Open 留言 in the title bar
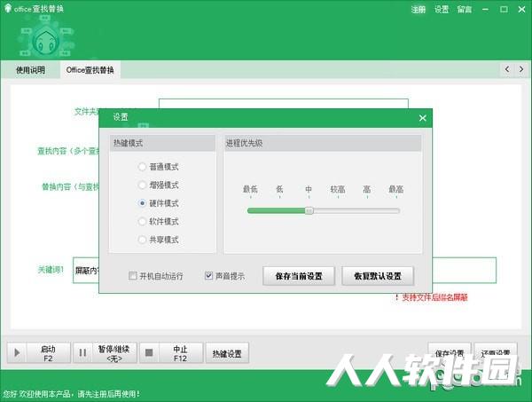 (x=465, y=10)
